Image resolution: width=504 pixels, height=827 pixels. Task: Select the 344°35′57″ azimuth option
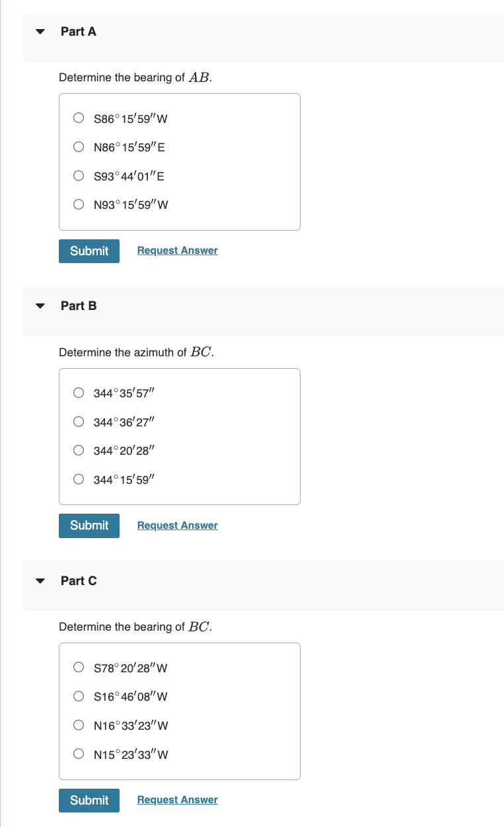pos(79,393)
